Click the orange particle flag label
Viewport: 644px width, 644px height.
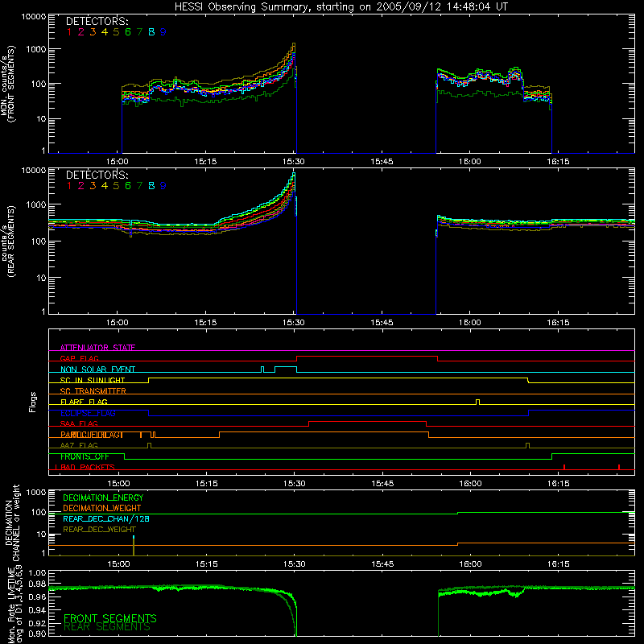click(92, 435)
